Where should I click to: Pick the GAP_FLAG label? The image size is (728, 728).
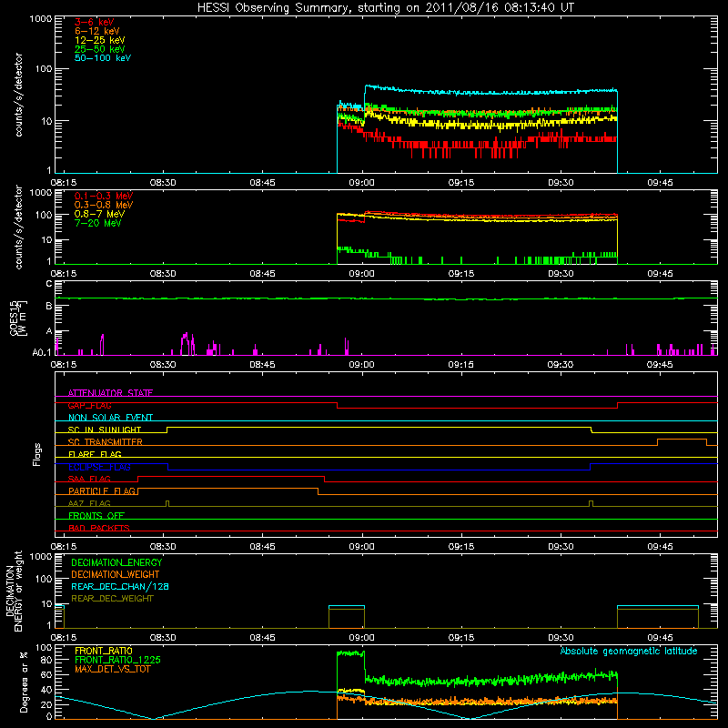[x=89, y=405]
